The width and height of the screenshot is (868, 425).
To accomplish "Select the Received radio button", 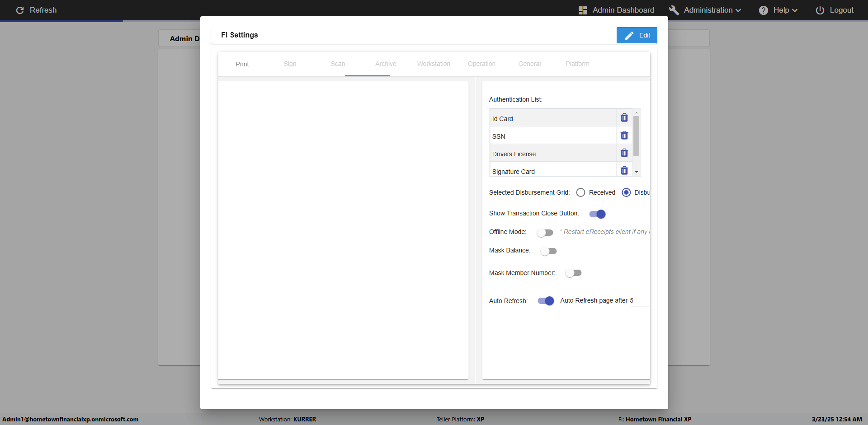I will tap(580, 192).
